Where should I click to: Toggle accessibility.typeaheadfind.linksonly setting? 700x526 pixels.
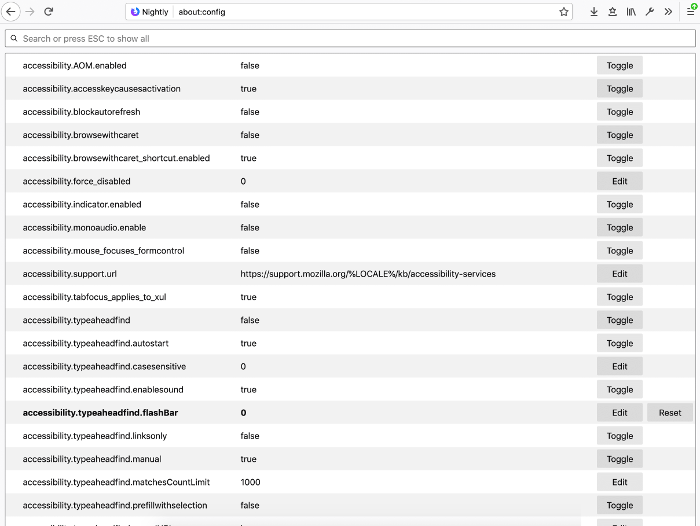click(620, 436)
